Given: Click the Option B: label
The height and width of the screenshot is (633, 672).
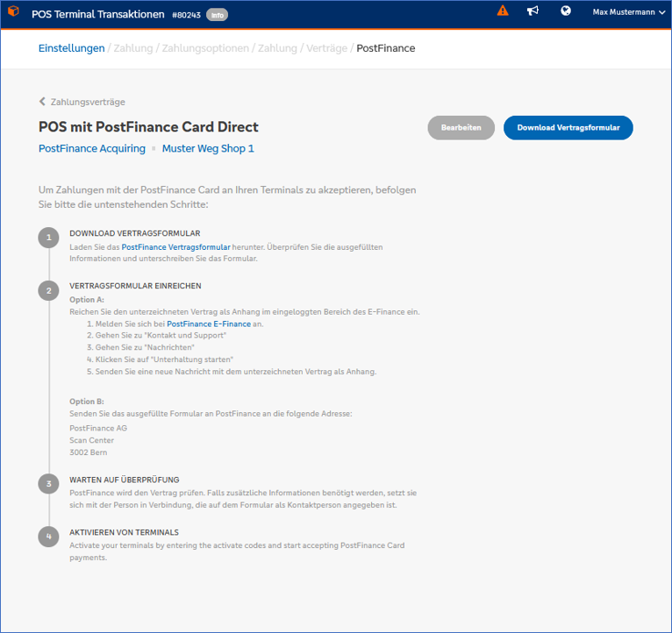Looking at the screenshot, I should click(x=87, y=402).
